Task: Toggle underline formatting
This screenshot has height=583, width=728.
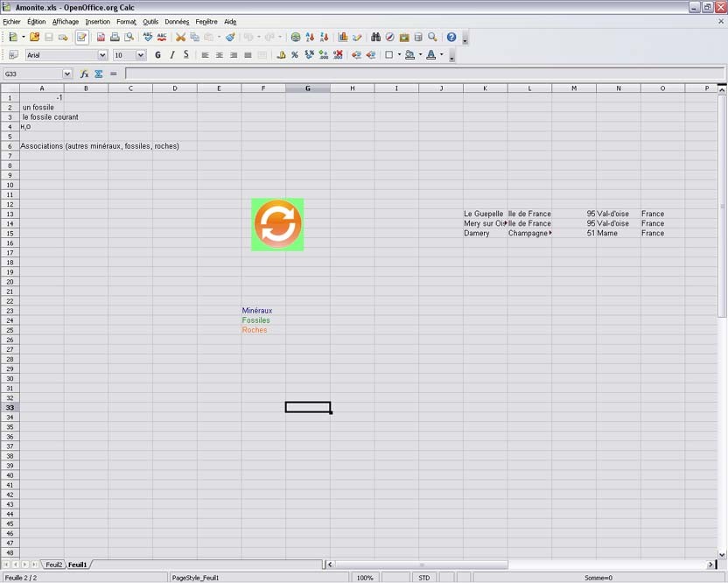Action: [186, 55]
